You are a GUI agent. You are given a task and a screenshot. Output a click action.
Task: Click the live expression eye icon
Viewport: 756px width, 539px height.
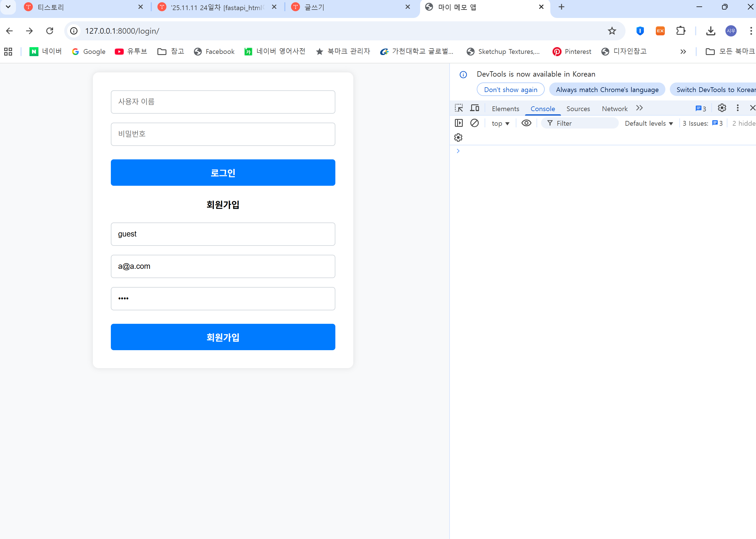[526, 123]
